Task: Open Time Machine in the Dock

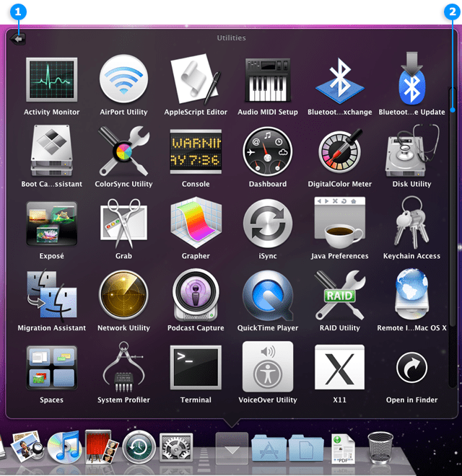Action: [139, 447]
